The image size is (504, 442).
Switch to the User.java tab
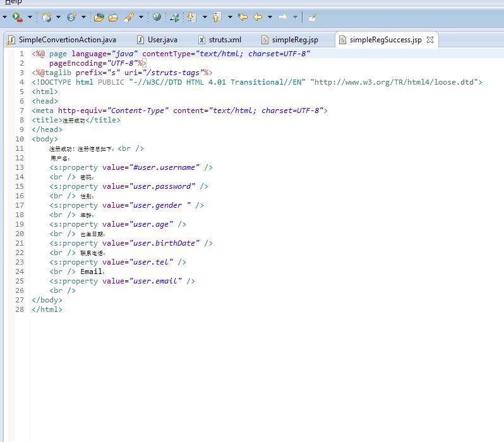pyautogui.click(x=157, y=40)
